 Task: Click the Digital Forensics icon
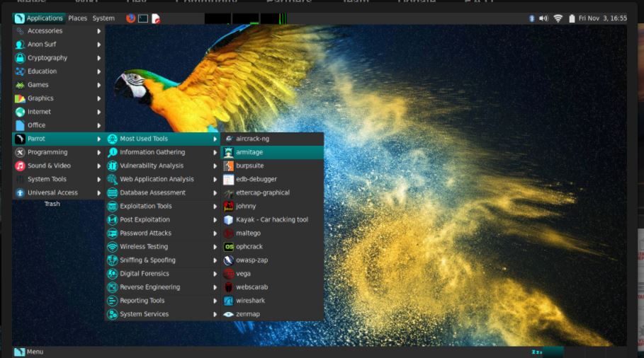[112, 274]
